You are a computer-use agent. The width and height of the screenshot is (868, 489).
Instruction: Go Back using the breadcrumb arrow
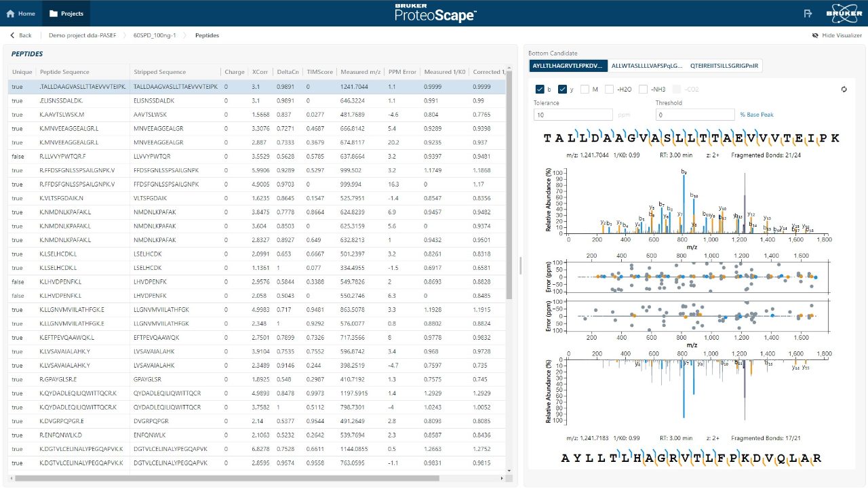[x=21, y=35]
